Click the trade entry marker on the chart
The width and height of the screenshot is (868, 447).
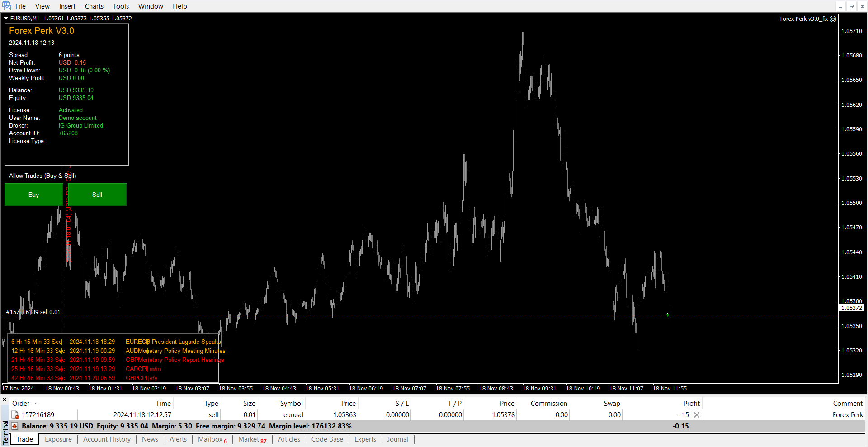click(x=667, y=315)
